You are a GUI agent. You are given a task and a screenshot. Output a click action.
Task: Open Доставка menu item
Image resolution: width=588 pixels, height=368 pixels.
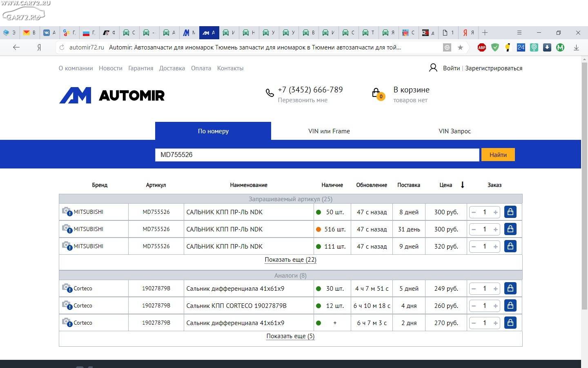172,68
